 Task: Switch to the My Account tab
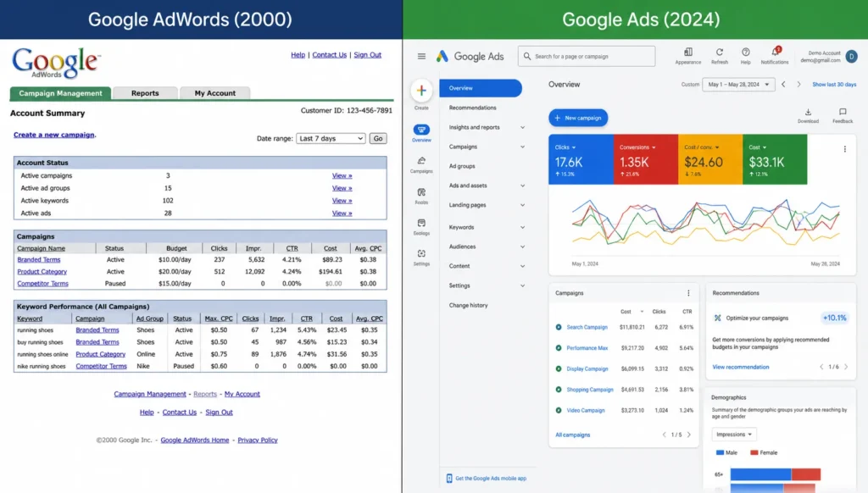(214, 93)
